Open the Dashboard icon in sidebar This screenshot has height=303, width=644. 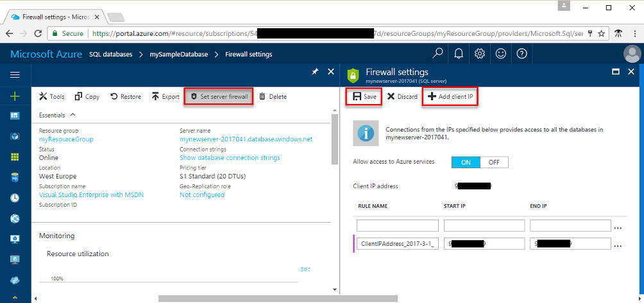(x=15, y=116)
